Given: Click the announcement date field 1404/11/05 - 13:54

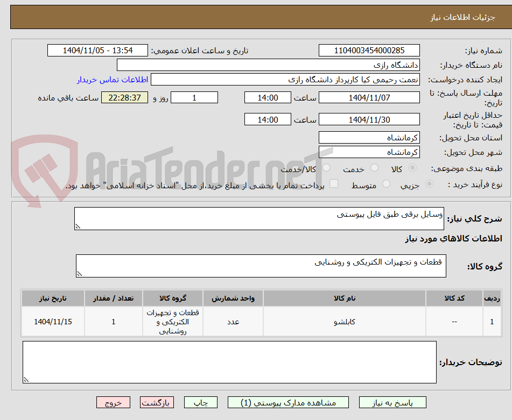Looking at the screenshot, I should coord(97,51).
